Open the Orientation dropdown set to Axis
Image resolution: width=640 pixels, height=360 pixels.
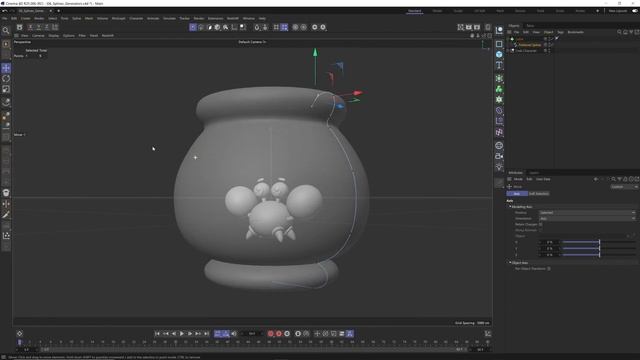click(x=587, y=218)
